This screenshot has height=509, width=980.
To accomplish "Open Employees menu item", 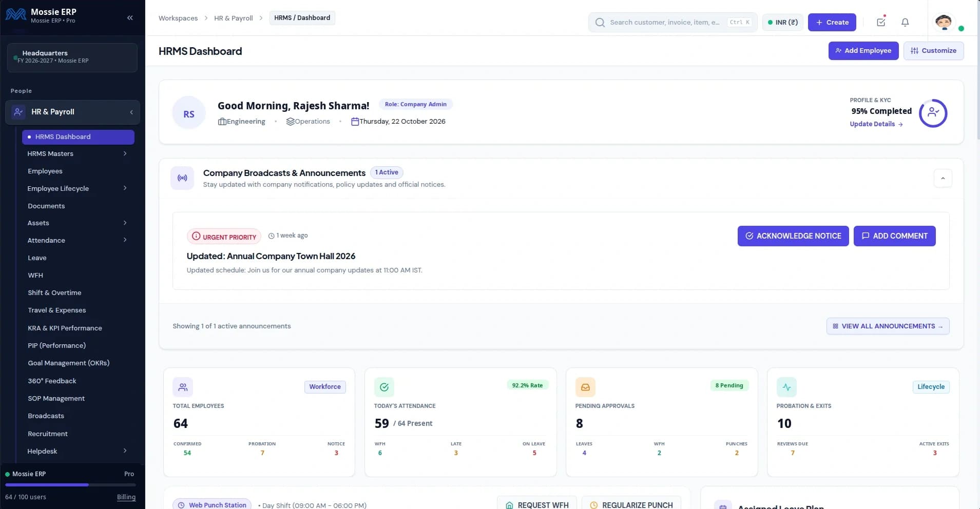I will pyautogui.click(x=45, y=171).
